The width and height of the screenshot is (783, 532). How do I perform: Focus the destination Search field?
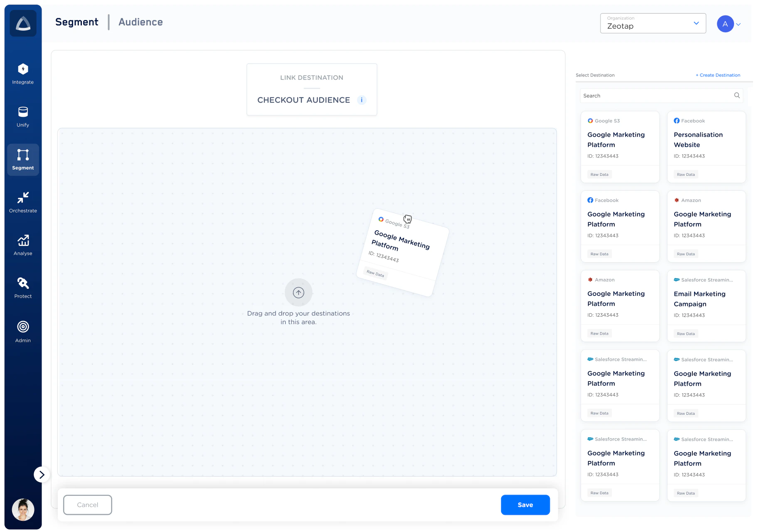point(661,96)
